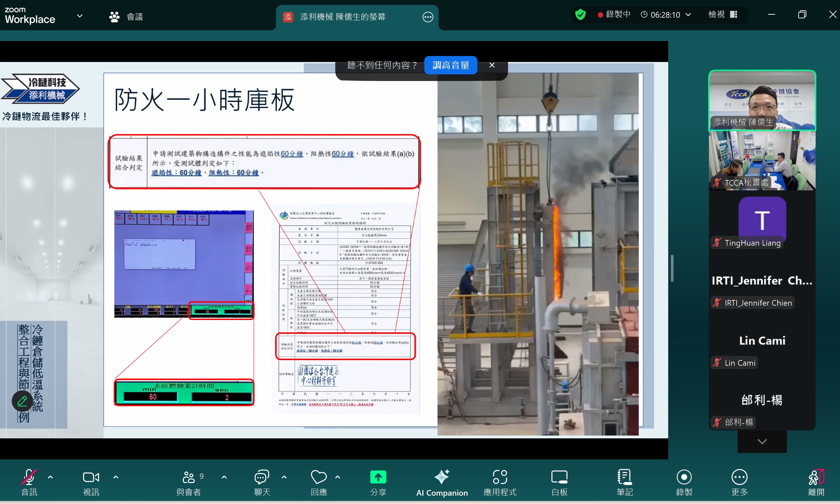840x504 pixels.
Task: Expand audio options arrow next to 音訊
Action: pos(50,477)
